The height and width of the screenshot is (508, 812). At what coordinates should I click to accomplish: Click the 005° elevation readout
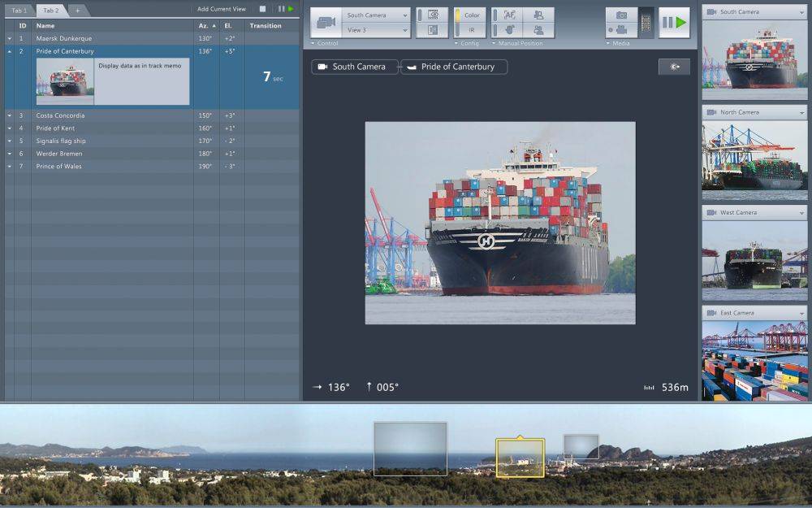click(382, 387)
